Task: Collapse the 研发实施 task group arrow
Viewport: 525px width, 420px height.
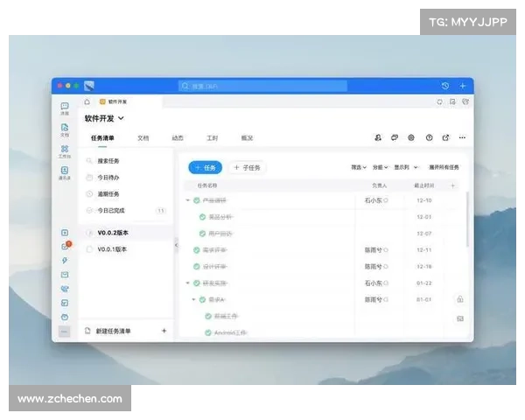Action: point(187,283)
